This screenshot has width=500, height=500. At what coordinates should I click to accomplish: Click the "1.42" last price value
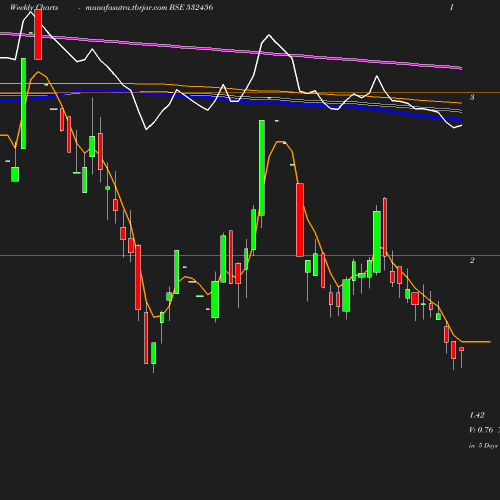477,415
